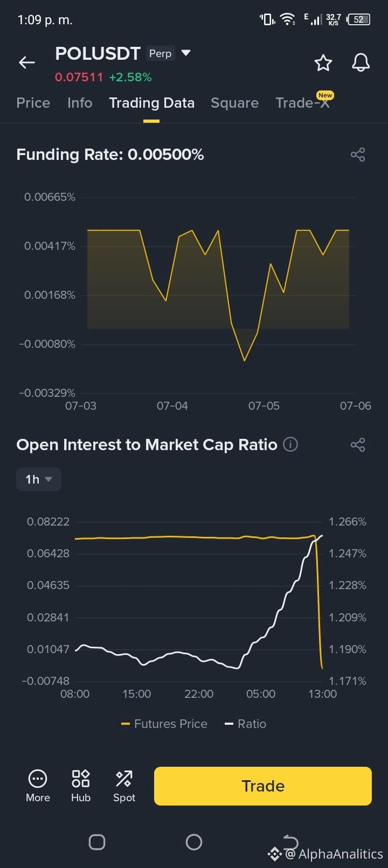Open price alert bell icon
Viewport: 388px width, 868px height.
tap(361, 62)
